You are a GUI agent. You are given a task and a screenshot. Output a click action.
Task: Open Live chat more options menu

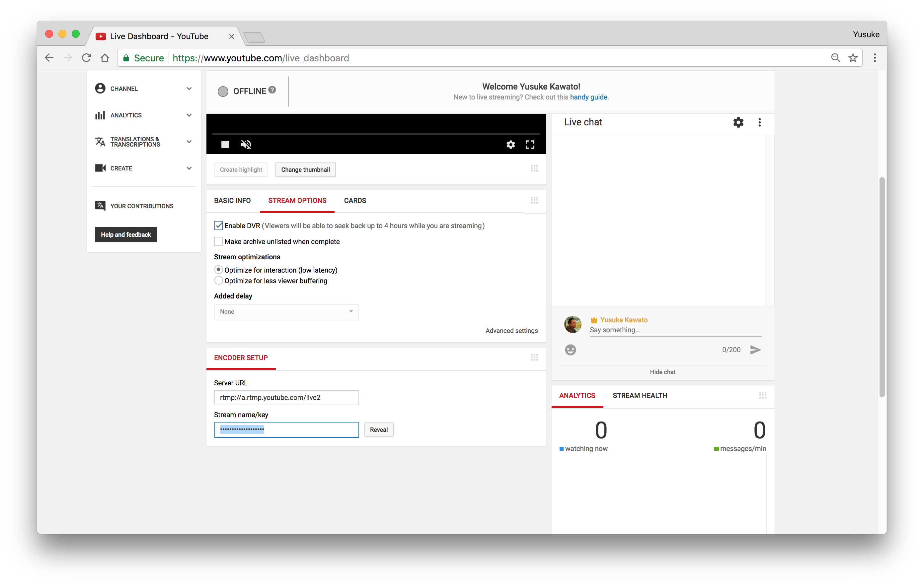pyautogui.click(x=759, y=122)
